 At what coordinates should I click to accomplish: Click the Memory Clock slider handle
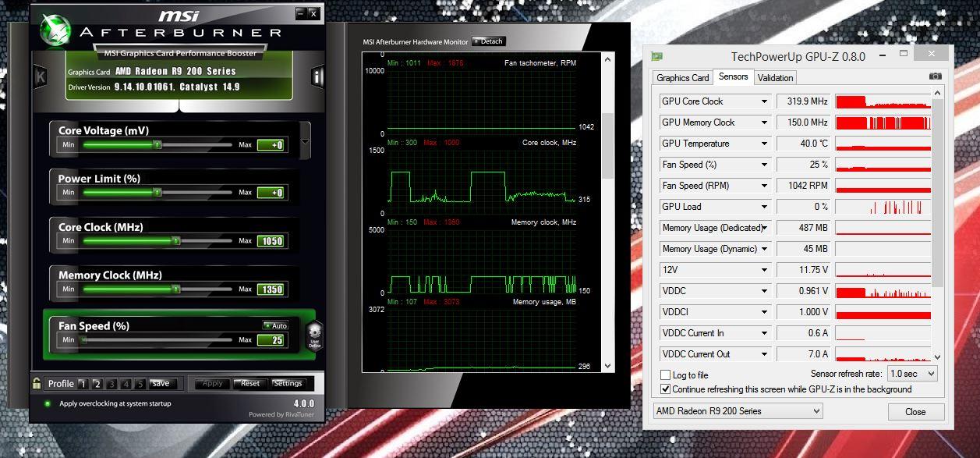175,289
